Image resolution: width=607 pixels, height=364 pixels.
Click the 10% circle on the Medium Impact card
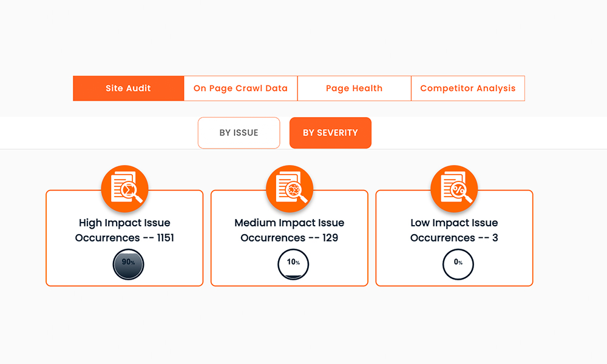tap(293, 265)
